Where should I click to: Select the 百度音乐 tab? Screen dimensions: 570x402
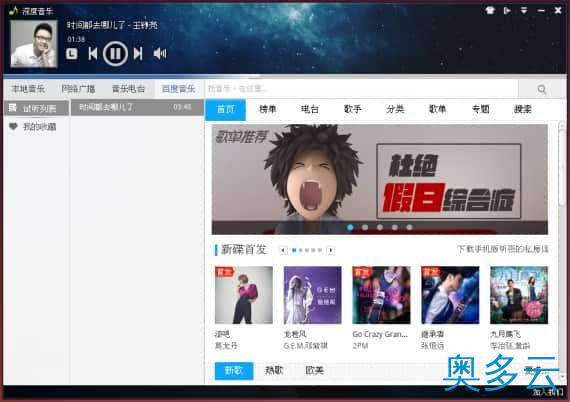click(178, 89)
